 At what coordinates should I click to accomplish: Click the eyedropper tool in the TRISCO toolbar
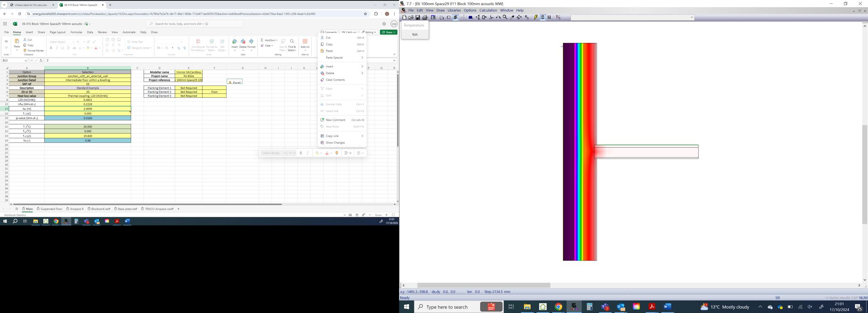pyautogui.click(x=512, y=17)
